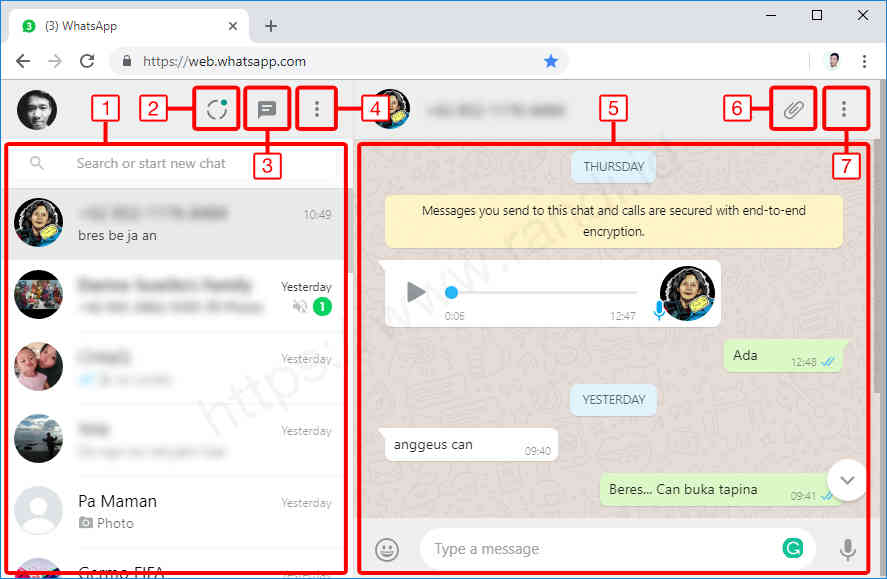
Task: Click unread badge showing 1
Action: click(x=322, y=307)
